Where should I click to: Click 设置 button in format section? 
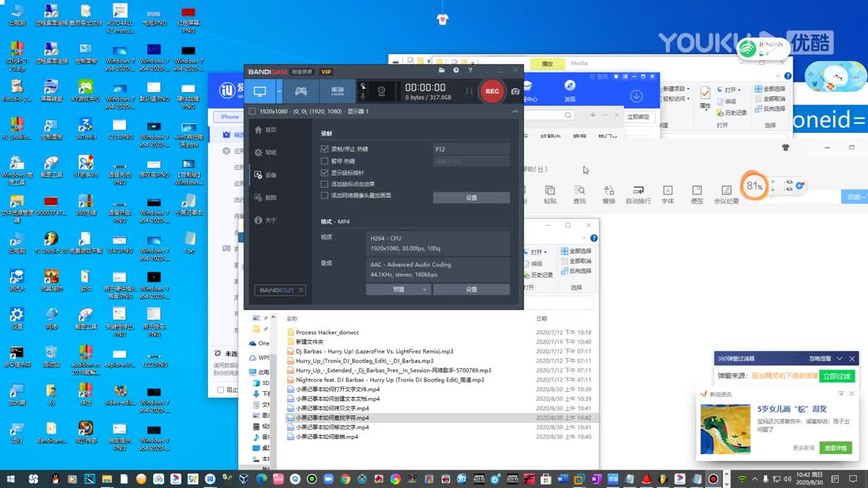[471, 289]
